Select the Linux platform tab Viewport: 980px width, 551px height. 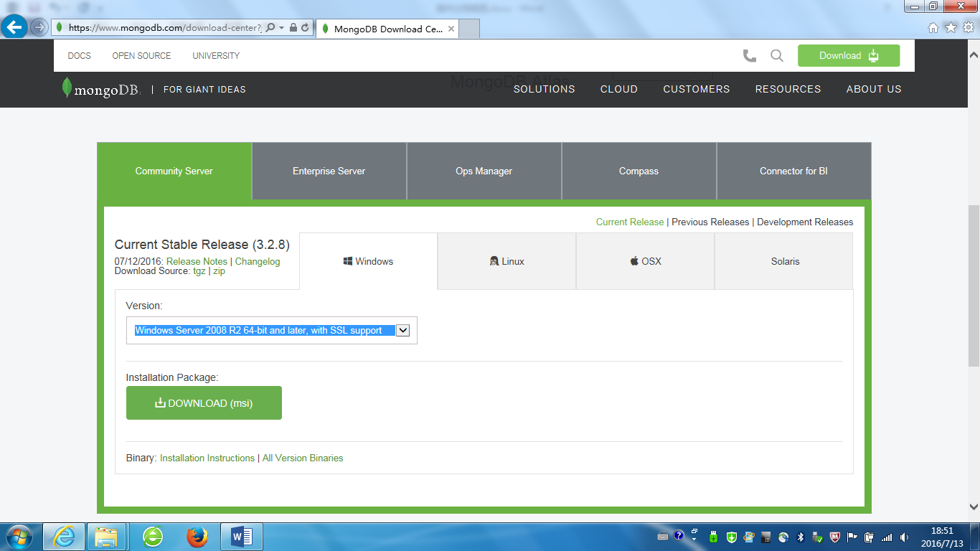tap(507, 261)
